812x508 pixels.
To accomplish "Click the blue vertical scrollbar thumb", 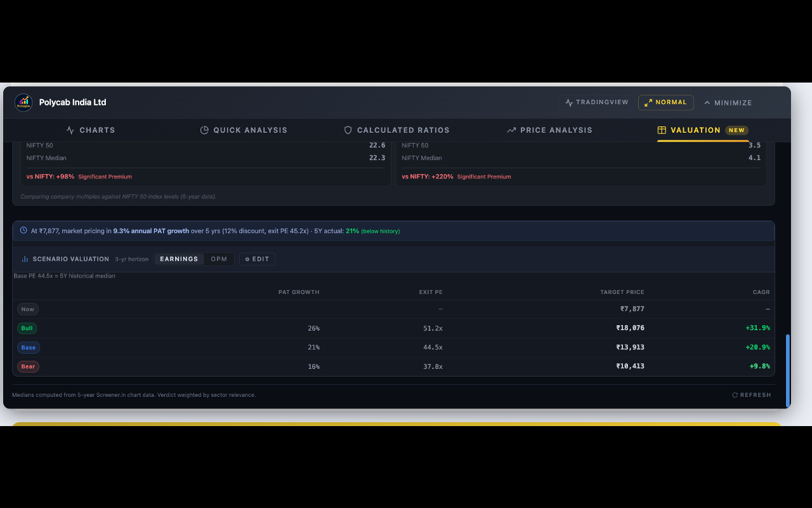I will (788, 370).
